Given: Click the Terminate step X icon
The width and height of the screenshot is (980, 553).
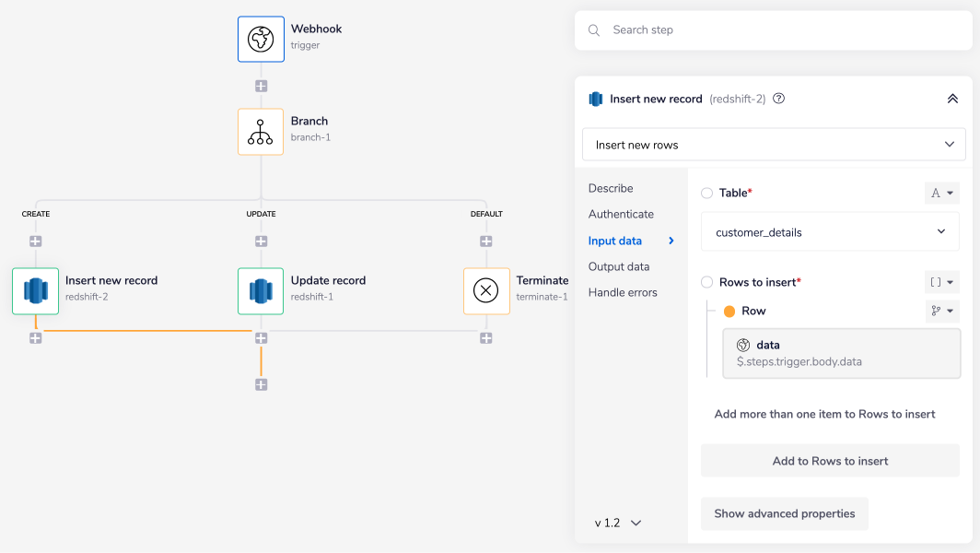Looking at the screenshot, I should [x=485, y=291].
